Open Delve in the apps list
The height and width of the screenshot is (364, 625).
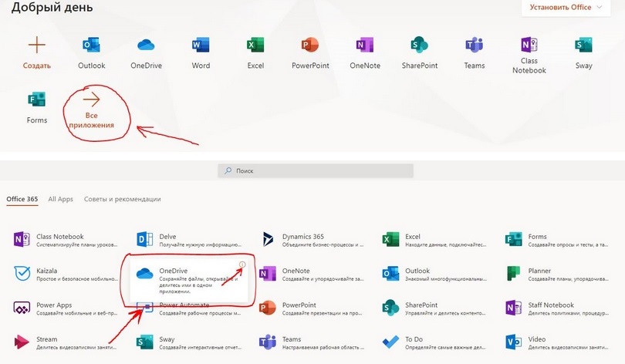(189, 240)
